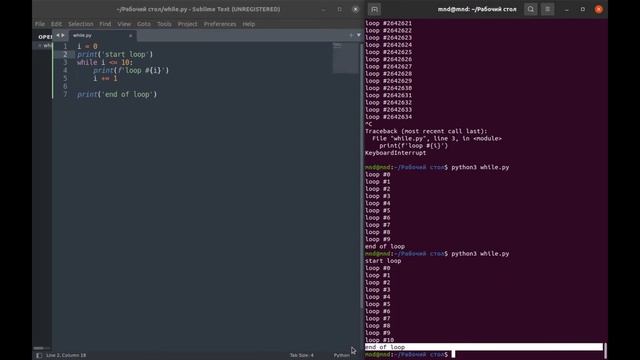The height and width of the screenshot is (360, 640).
Task: Click the 'i += 1' code line
Action: tap(105, 78)
